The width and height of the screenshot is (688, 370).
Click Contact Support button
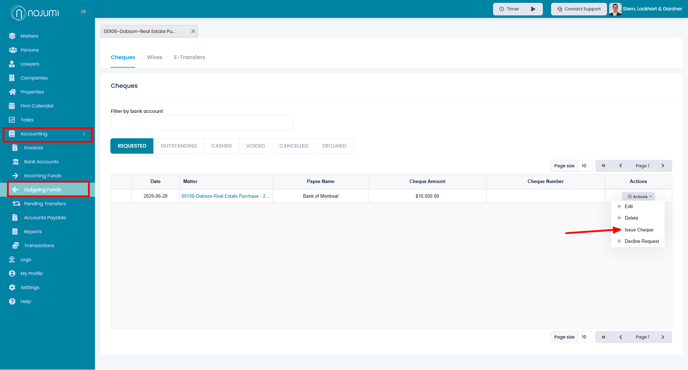(579, 9)
